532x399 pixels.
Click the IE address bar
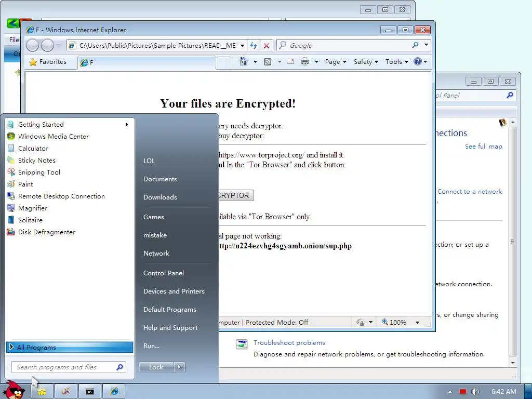(158, 46)
